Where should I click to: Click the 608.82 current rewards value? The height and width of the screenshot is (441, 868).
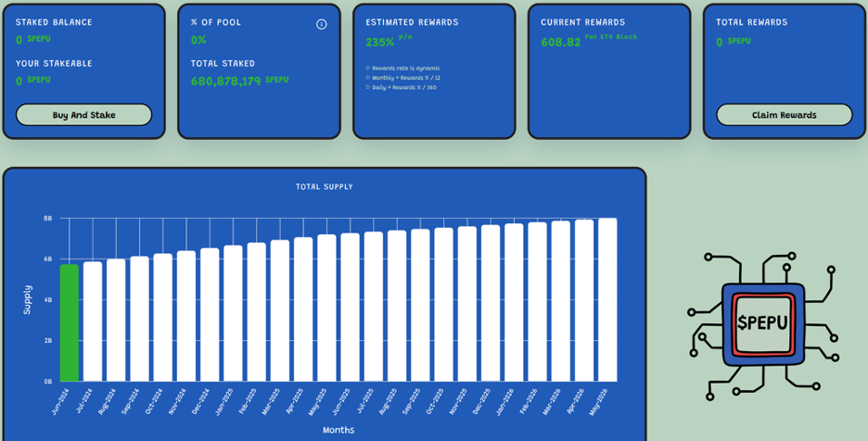click(x=560, y=42)
